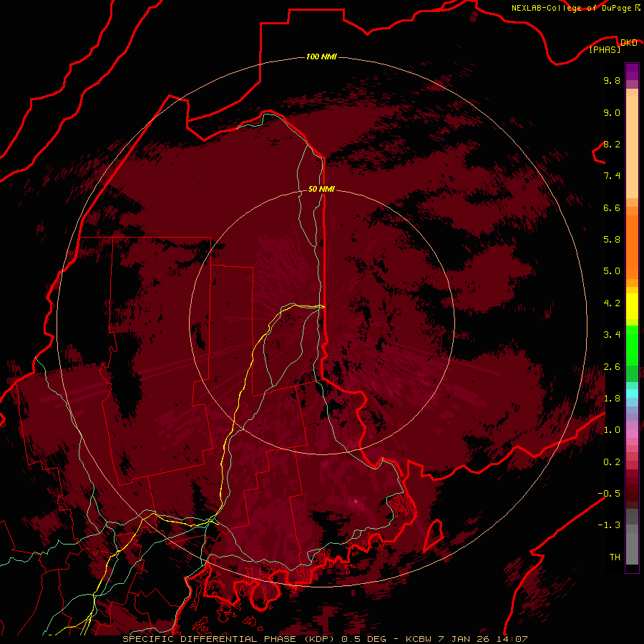The height and width of the screenshot is (644, 644).
Task: Select the 4.2 value on the scale
Action: point(612,303)
